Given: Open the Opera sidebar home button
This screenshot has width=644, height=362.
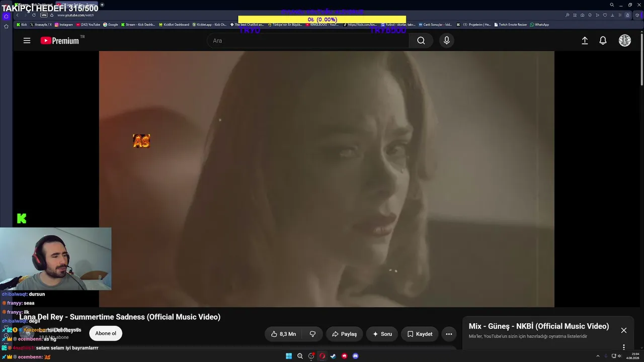Looking at the screenshot, I should pyautogui.click(x=6, y=16).
